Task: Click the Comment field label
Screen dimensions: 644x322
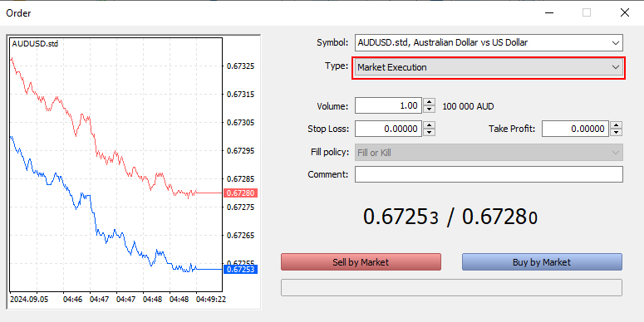Action: [327, 174]
